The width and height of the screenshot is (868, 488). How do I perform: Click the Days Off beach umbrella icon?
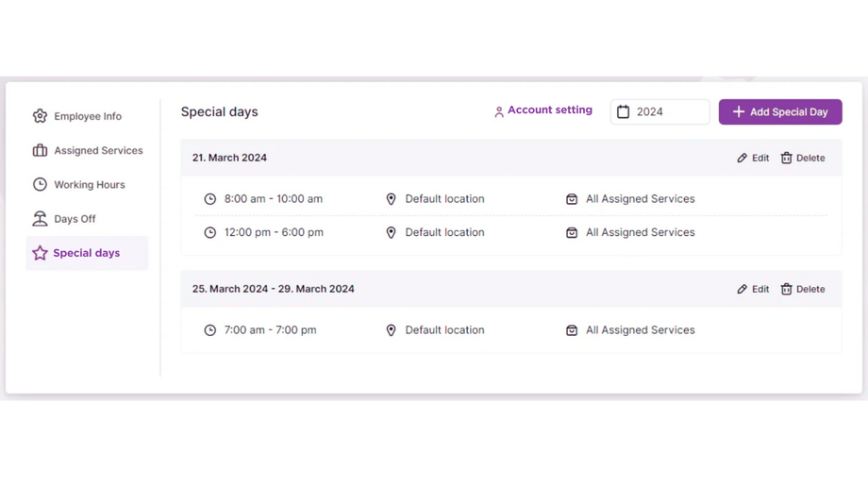click(x=40, y=218)
